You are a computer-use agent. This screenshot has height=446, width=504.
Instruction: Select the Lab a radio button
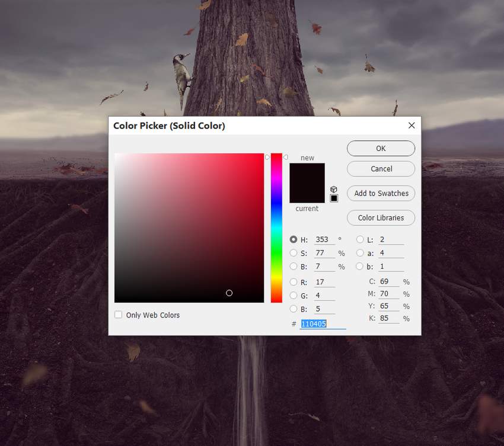360,253
